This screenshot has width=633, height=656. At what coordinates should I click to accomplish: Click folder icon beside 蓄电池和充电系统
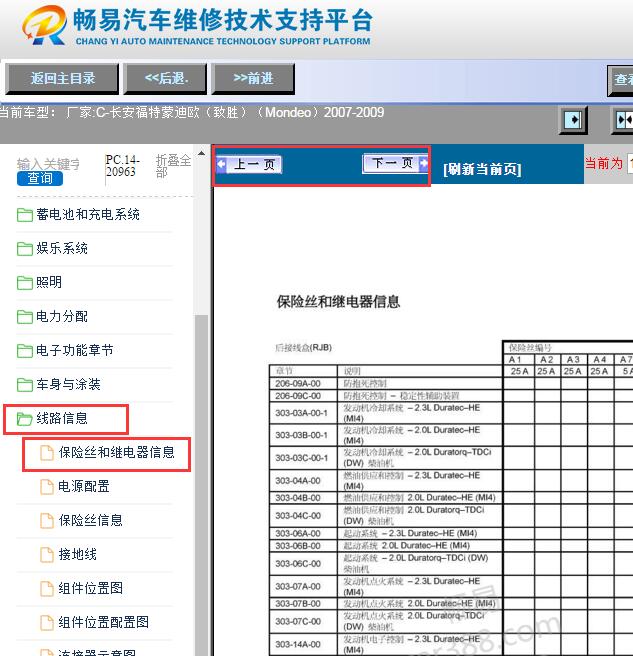pyautogui.click(x=25, y=215)
